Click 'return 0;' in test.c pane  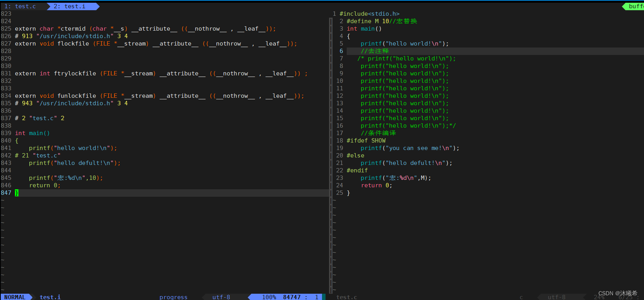377,185
